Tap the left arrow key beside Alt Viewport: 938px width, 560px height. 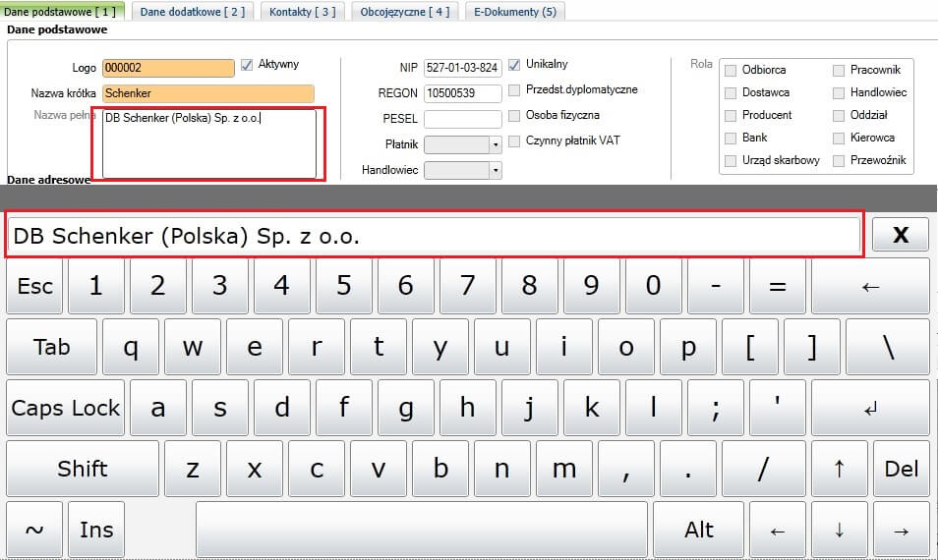click(777, 530)
